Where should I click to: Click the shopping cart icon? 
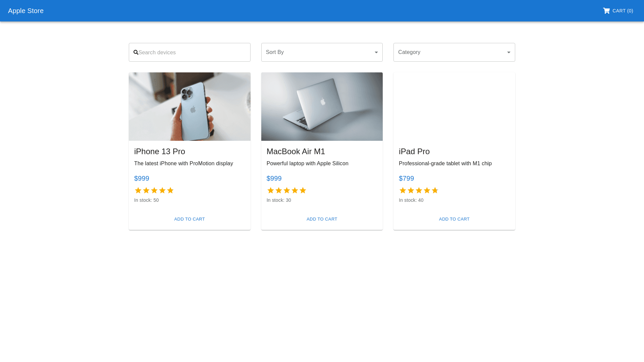606,11
